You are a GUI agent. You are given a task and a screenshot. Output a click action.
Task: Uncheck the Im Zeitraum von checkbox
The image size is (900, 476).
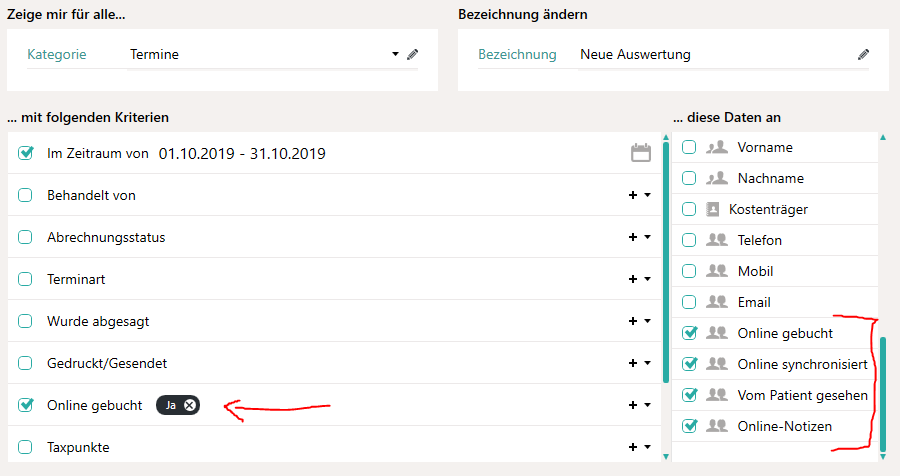pyautogui.click(x=25, y=153)
